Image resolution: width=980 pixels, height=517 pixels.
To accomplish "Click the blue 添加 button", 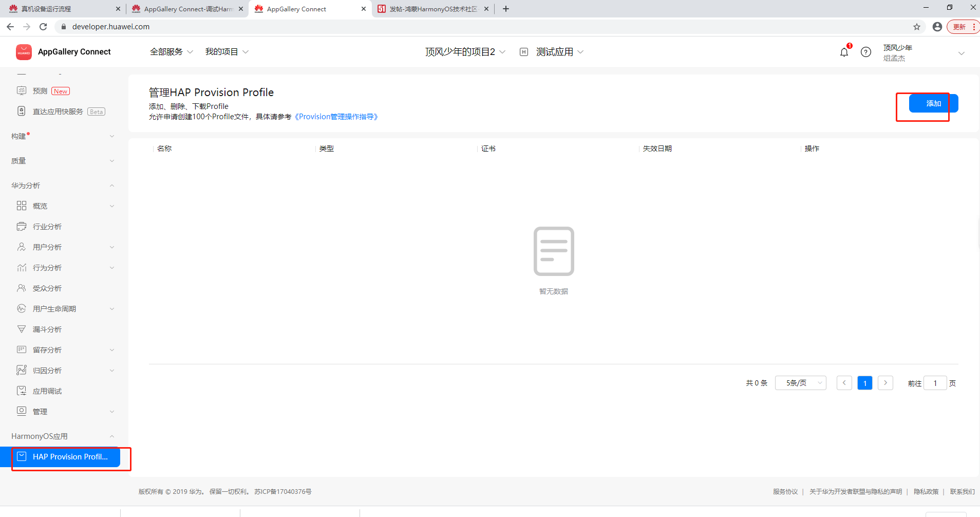I will tap(933, 103).
